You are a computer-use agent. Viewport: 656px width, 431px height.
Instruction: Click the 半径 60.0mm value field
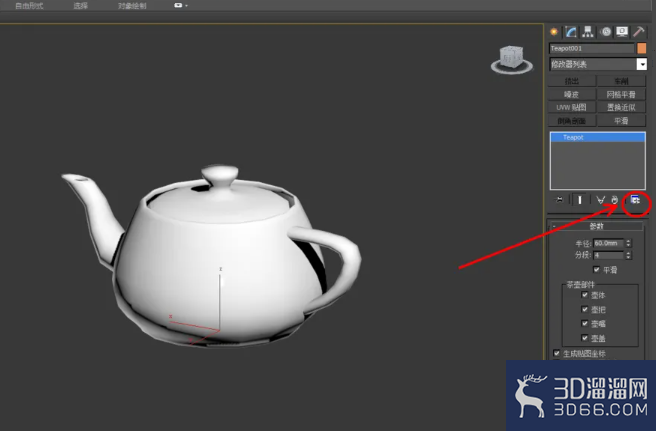609,243
